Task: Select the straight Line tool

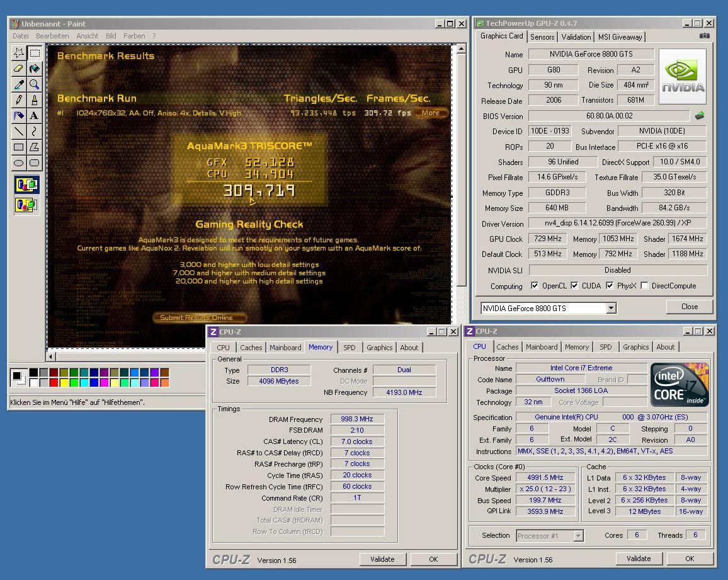Action: (x=18, y=132)
